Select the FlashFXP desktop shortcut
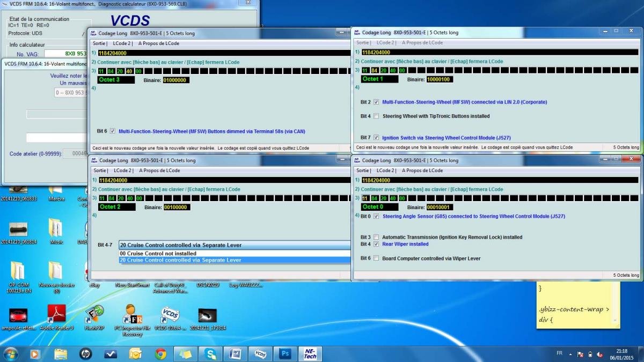 pos(94,317)
